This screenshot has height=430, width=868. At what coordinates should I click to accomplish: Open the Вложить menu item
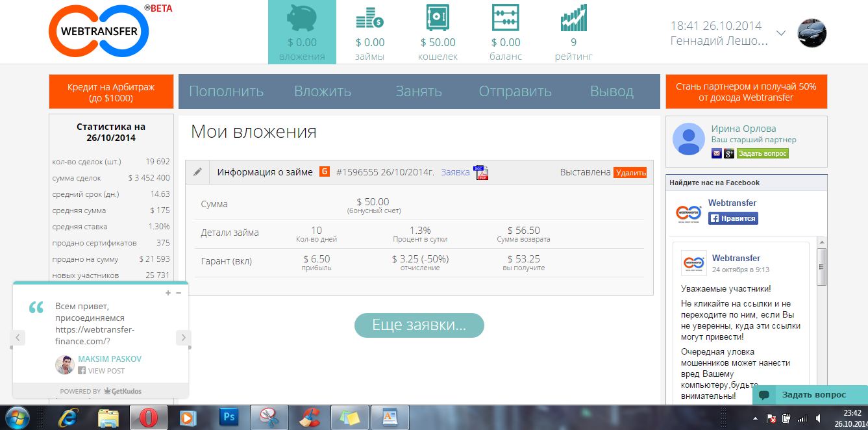point(323,92)
